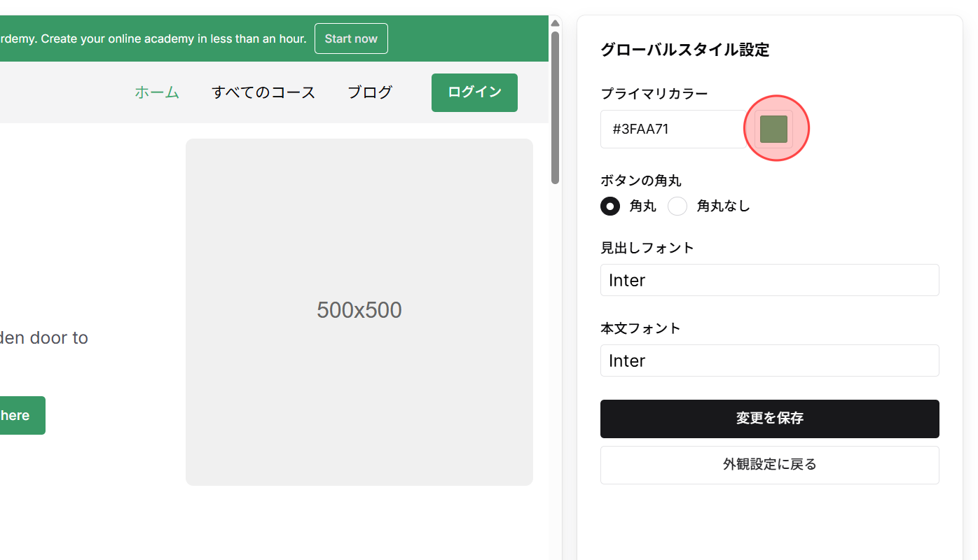Click the 500x500 placeholder image

pyautogui.click(x=359, y=312)
